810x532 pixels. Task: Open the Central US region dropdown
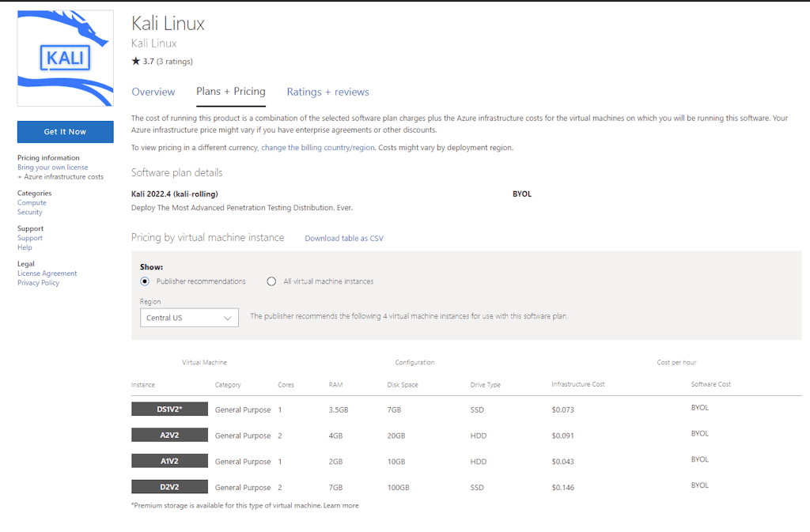pos(189,318)
